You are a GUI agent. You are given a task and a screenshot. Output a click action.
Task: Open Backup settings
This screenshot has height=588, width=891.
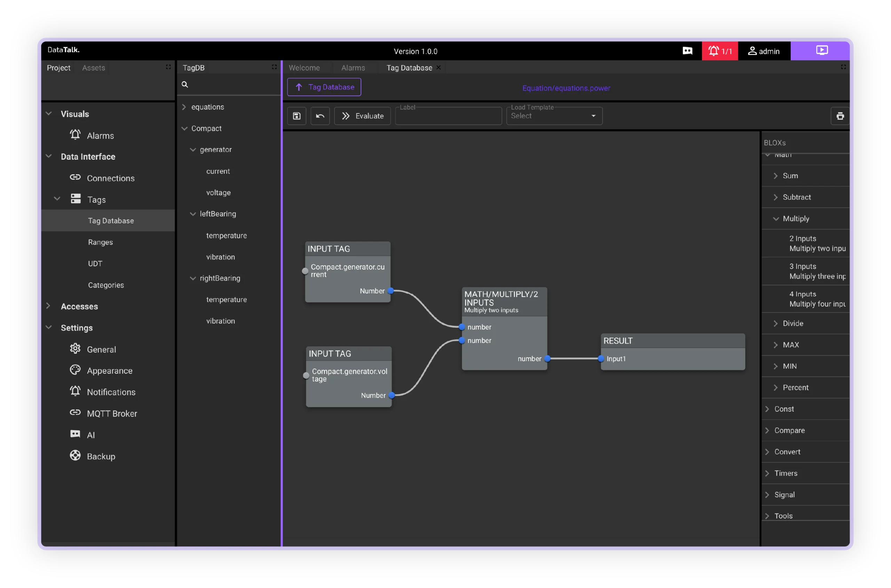[x=101, y=456]
